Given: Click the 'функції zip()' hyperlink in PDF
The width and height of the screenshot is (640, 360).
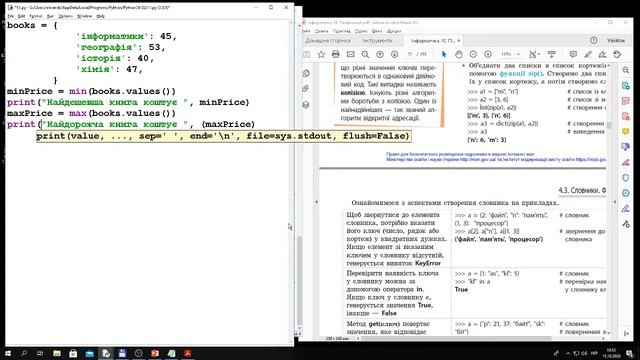Looking at the screenshot, I should (521, 74).
